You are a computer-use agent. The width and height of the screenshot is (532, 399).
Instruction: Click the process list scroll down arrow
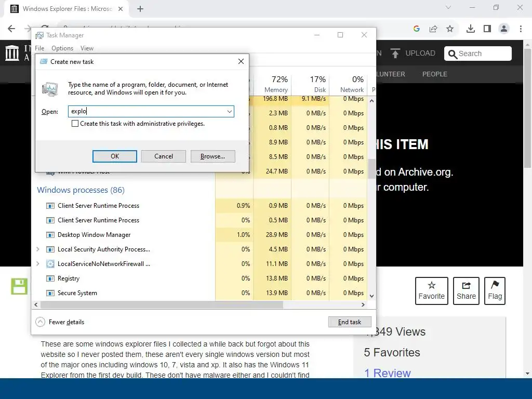pyautogui.click(x=371, y=296)
